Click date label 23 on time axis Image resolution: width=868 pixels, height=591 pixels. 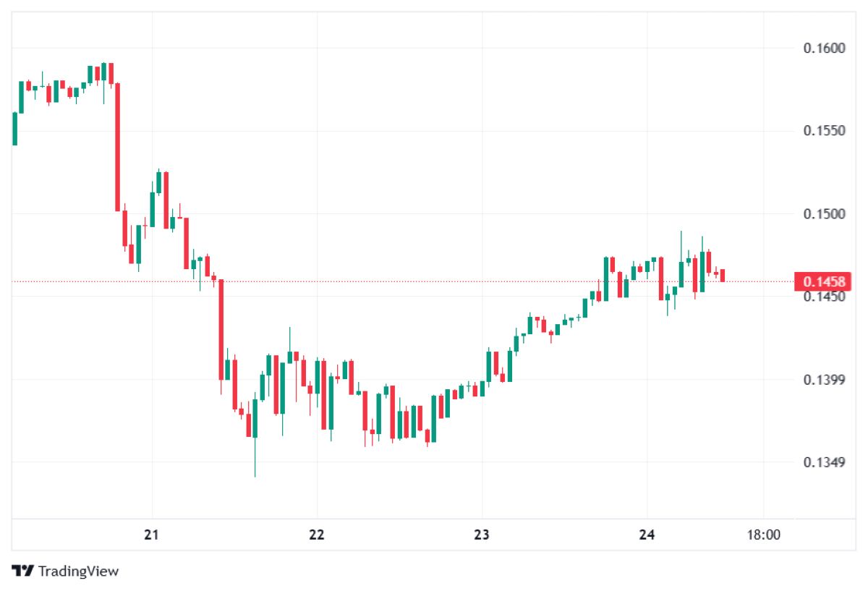pyautogui.click(x=482, y=535)
